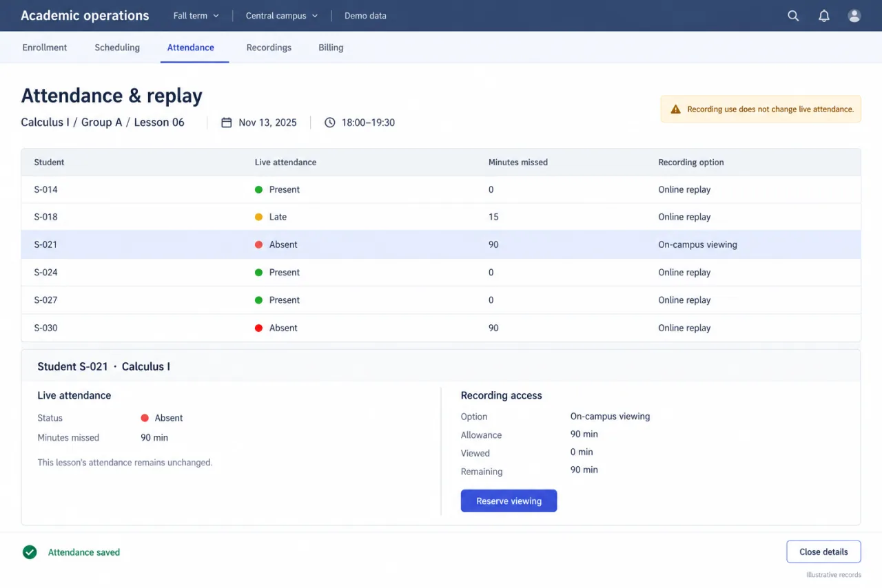Click the red Absent dot for S-030
Screen dimensions: 882x588
[x=259, y=328]
